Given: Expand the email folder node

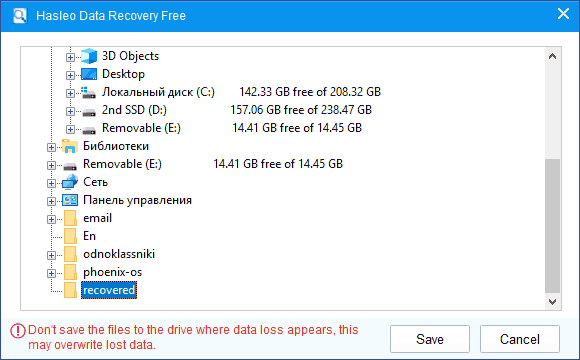Looking at the screenshot, I should coord(51,219).
